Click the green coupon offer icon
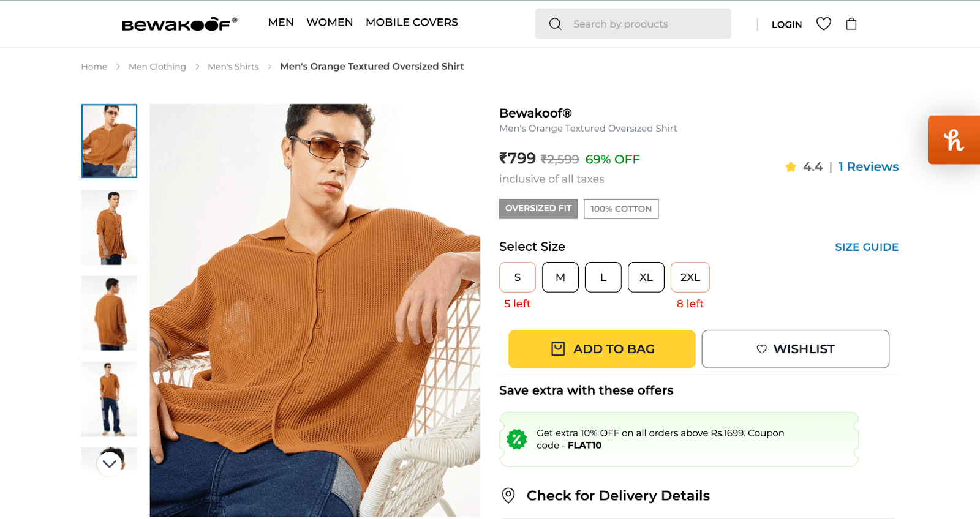The height and width of the screenshot is (519, 980). tap(517, 439)
